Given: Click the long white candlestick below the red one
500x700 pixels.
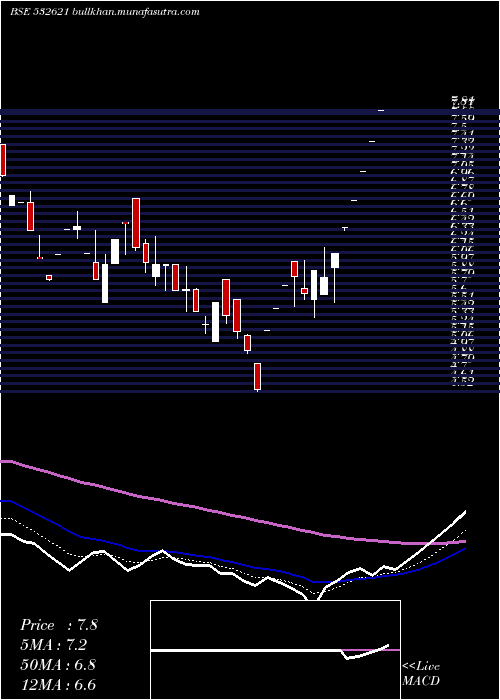Looking at the screenshot, I should pyautogui.click(x=105, y=283).
